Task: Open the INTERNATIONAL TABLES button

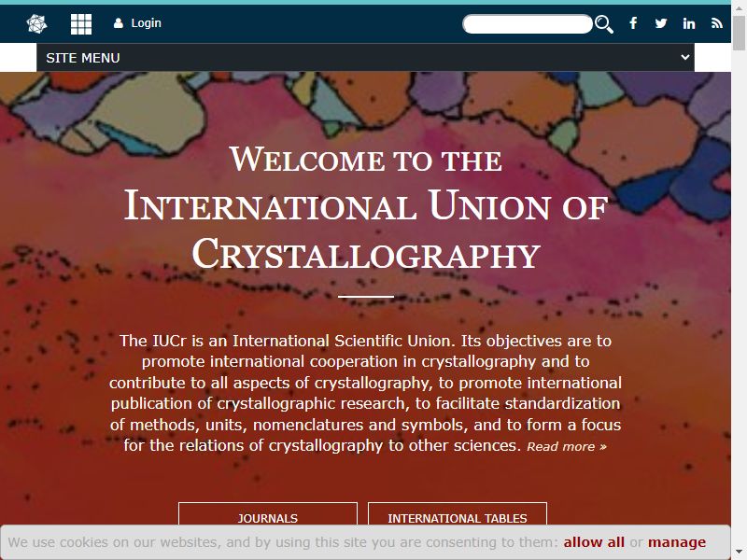Action: 458,514
